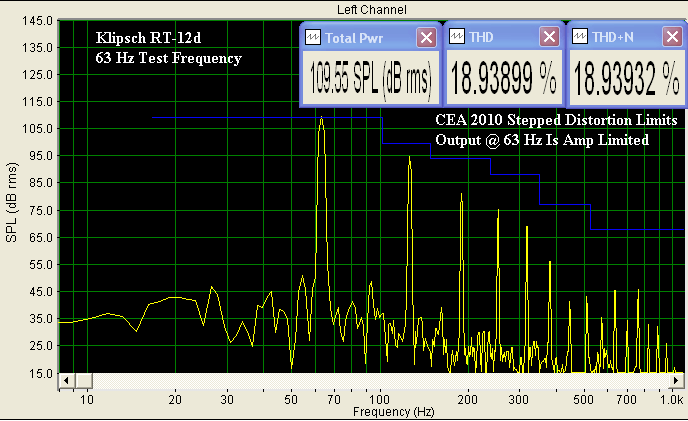
Task: Click the THD+N window title text
Action: coord(613,37)
